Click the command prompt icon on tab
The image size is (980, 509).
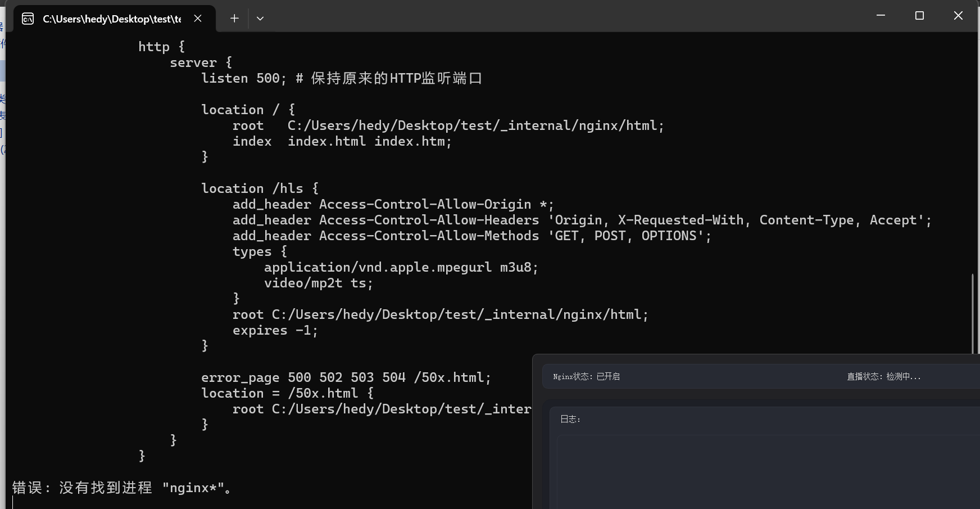(28, 19)
